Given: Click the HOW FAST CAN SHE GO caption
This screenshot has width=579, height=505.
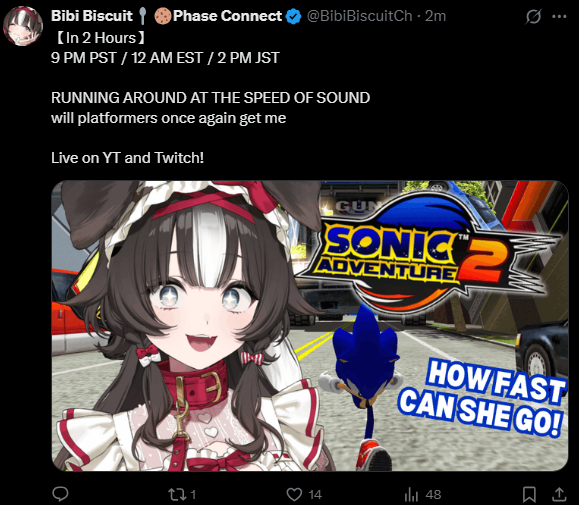Looking at the screenshot, I should click(x=482, y=398).
